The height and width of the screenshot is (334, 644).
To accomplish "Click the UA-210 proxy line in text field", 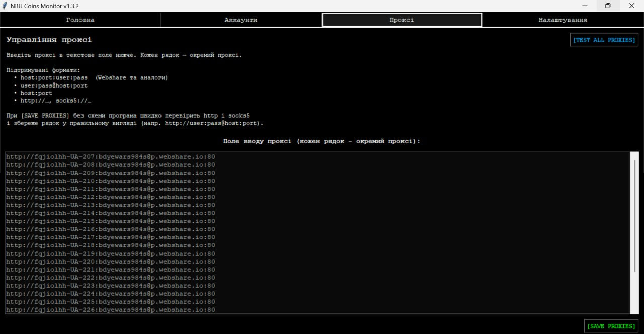I will (x=111, y=181).
